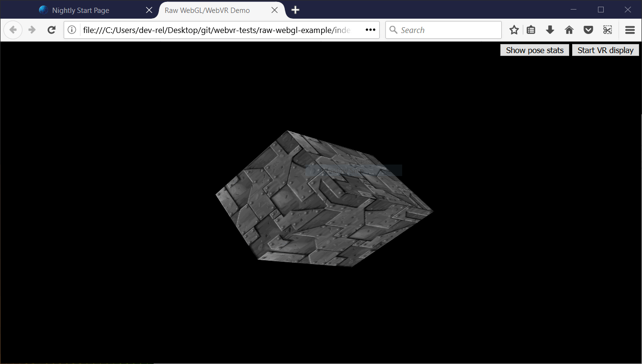Navigate forward using the forward arrow
Image resolution: width=642 pixels, height=364 pixels.
[32, 30]
